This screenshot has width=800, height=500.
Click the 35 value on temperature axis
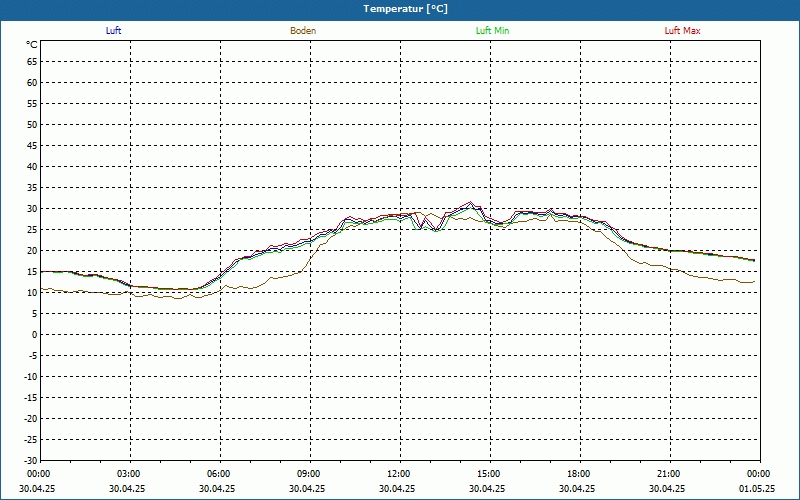[32, 188]
